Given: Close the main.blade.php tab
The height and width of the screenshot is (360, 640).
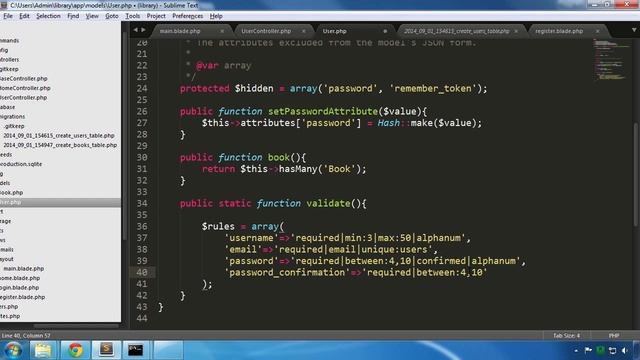Looking at the screenshot, I should (222, 31).
